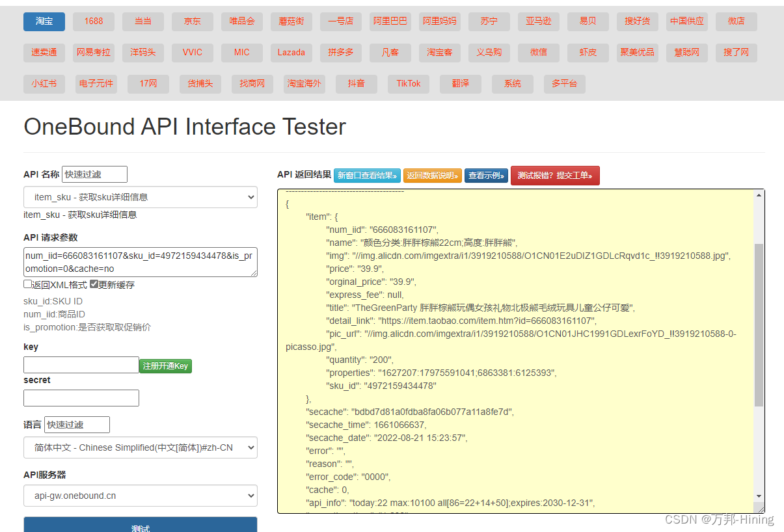The height and width of the screenshot is (532, 784).
Task: Select the 拼多多 platform
Action: [340, 53]
